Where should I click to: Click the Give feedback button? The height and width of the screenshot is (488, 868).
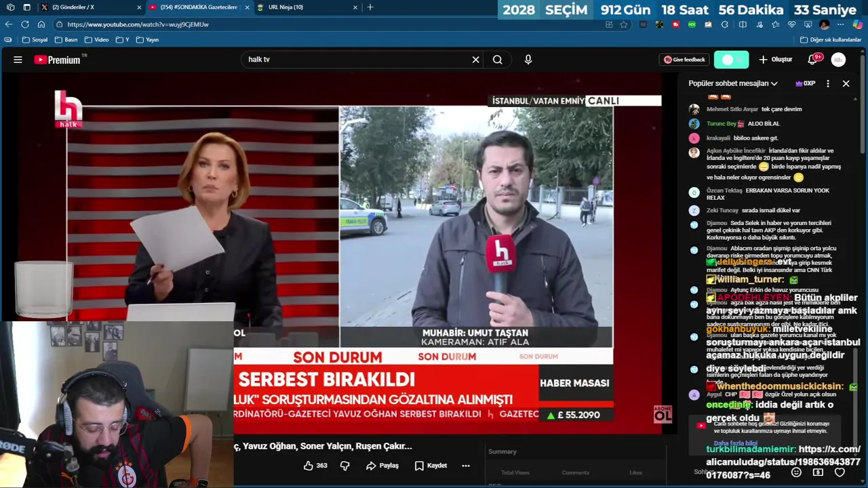(x=684, y=60)
